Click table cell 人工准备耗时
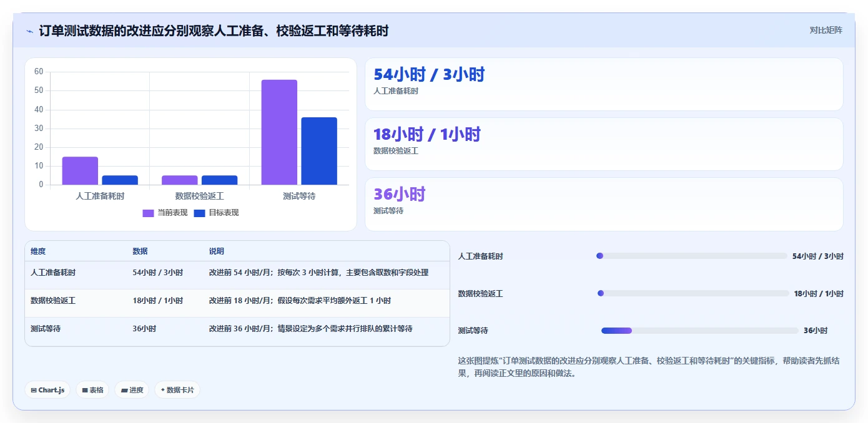 click(53, 273)
